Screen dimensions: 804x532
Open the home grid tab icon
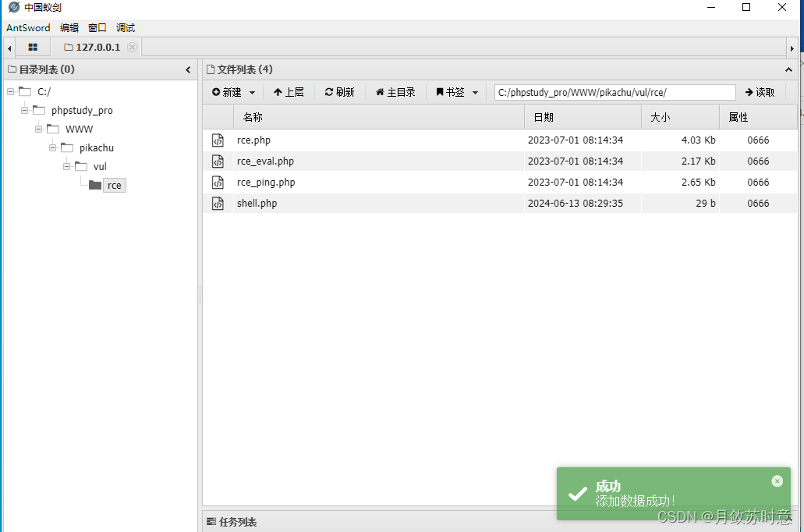(x=33, y=48)
